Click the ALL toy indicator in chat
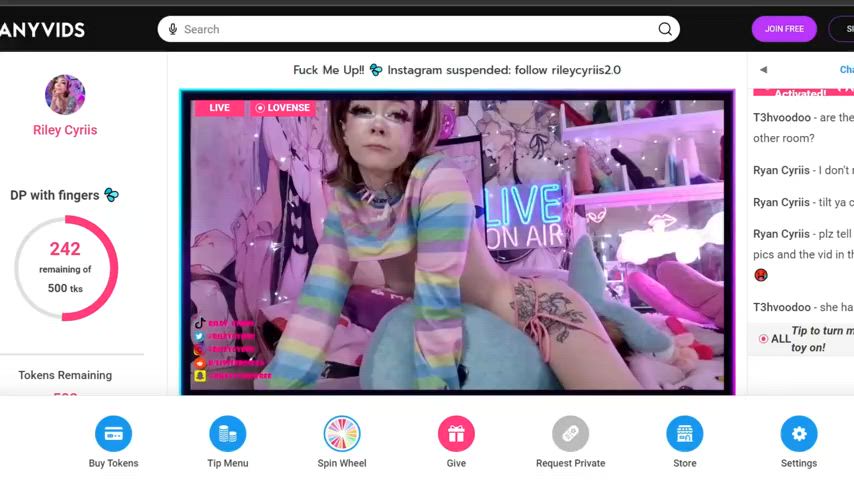 [774, 339]
